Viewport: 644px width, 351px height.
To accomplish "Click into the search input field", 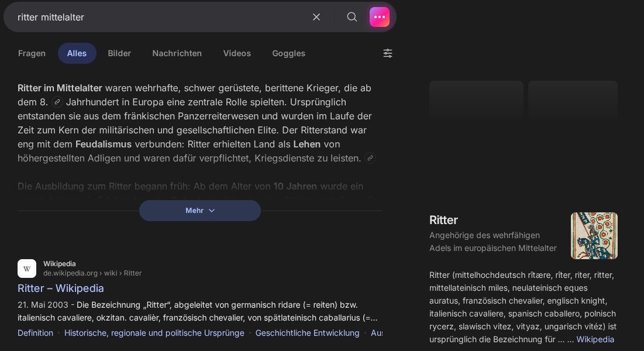I will pos(158,17).
